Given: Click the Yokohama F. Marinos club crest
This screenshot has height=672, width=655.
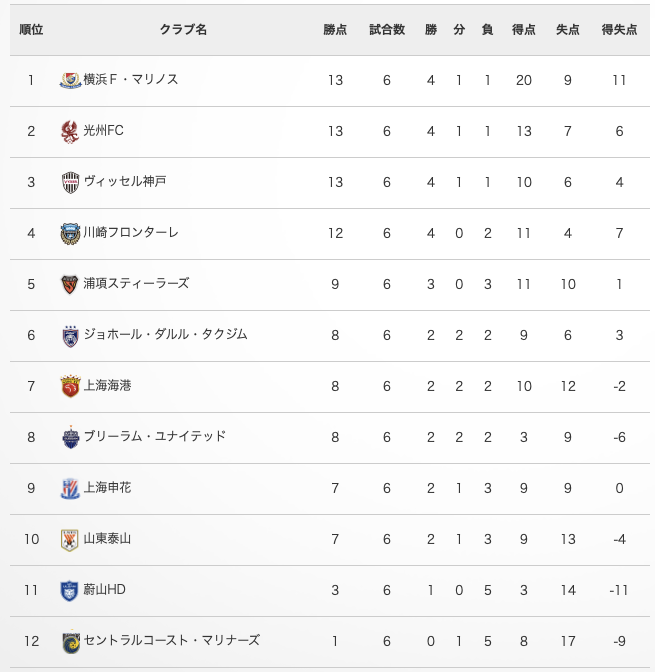Looking at the screenshot, I should [70, 80].
